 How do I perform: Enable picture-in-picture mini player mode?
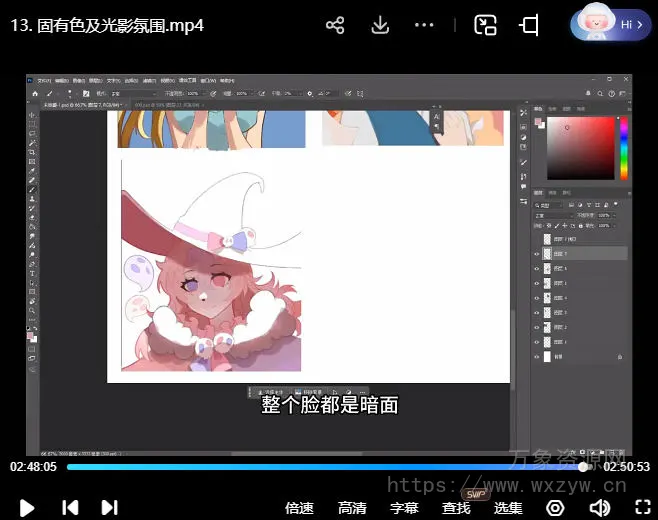click(x=485, y=25)
